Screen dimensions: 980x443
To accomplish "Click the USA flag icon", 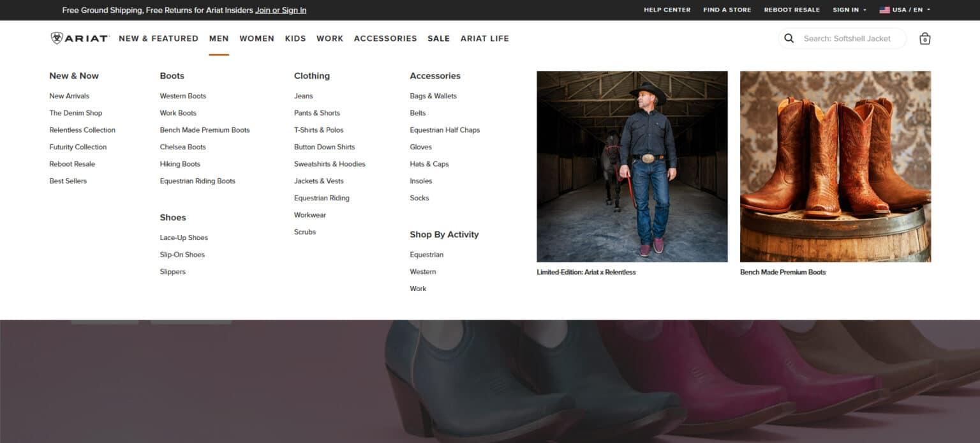I will [x=884, y=10].
